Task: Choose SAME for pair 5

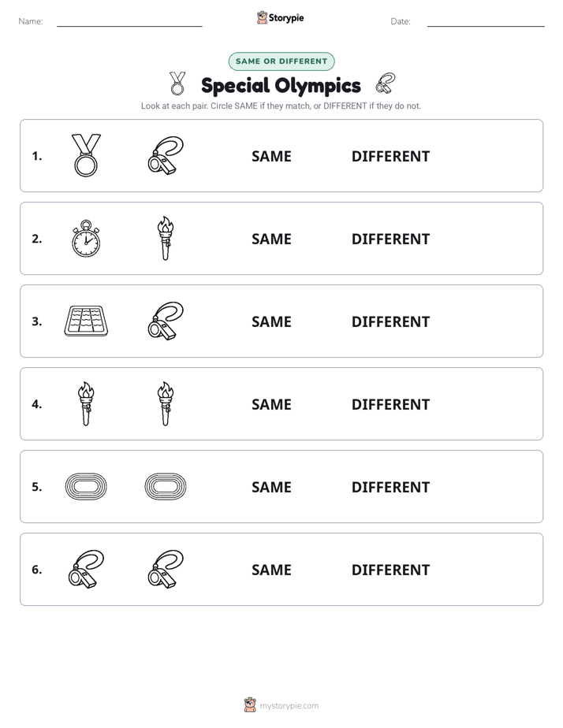Action: point(271,487)
